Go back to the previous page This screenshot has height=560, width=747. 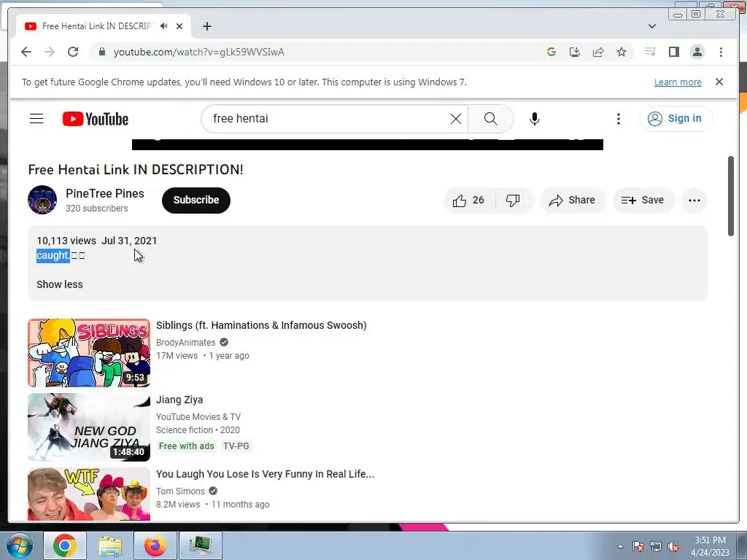click(26, 52)
